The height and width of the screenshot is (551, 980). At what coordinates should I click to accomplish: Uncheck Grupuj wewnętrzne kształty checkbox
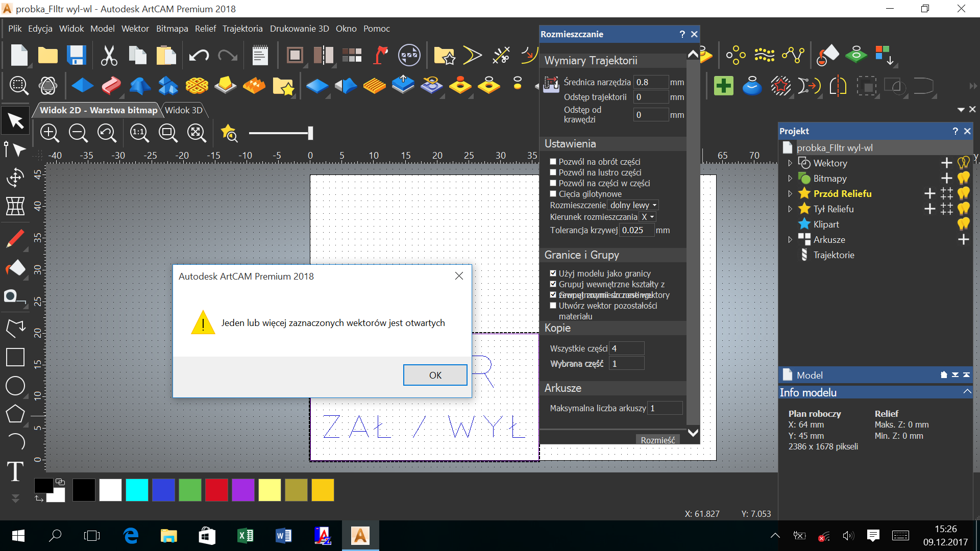[553, 284]
